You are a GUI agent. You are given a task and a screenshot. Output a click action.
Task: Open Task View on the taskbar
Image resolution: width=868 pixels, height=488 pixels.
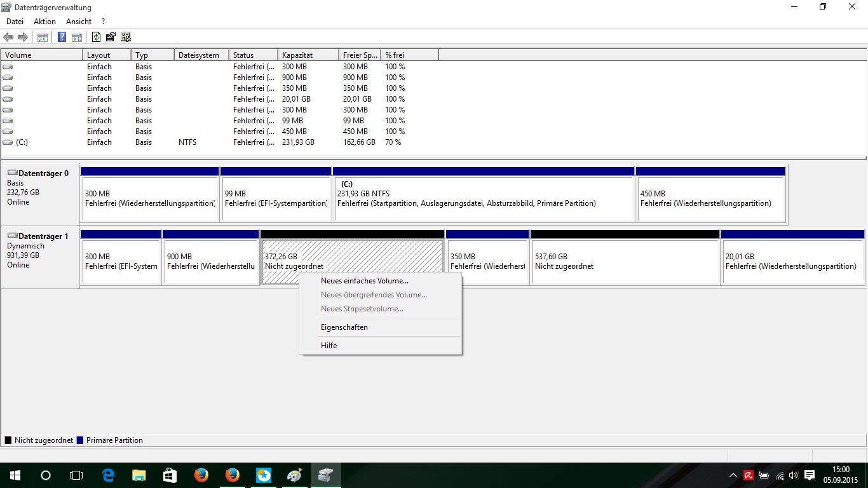coord(76,475)
